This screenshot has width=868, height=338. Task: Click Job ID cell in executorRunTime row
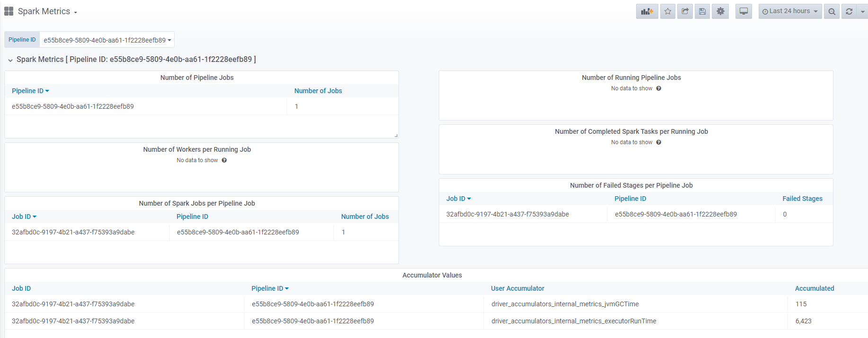pyautogui.click(x=73, y=321)
